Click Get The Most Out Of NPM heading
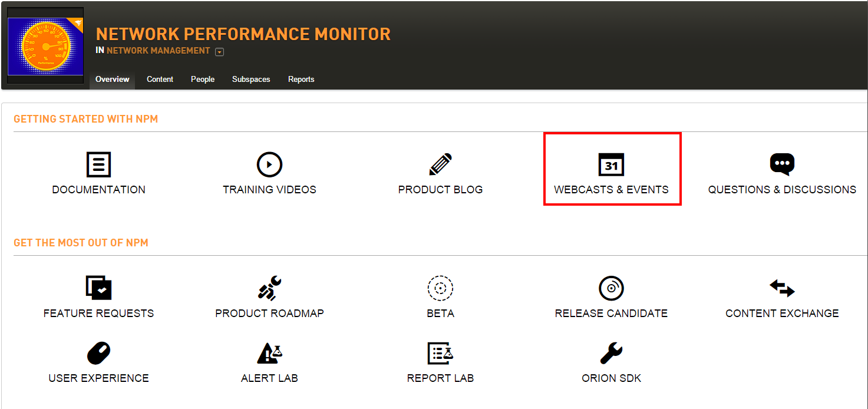The image size is (868, 409). 81,243
